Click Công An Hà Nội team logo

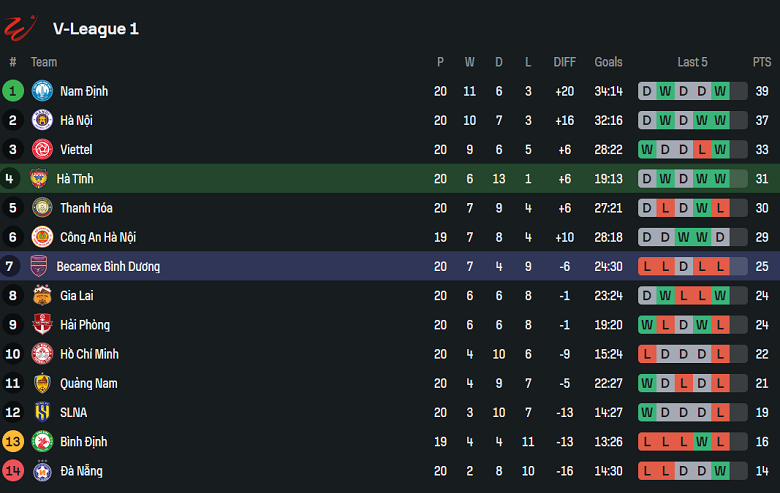(42, 237)
